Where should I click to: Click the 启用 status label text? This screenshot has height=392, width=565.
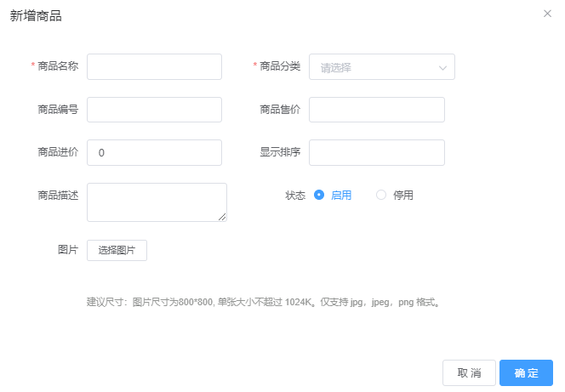pyautogui.click(x=341, y=195)
